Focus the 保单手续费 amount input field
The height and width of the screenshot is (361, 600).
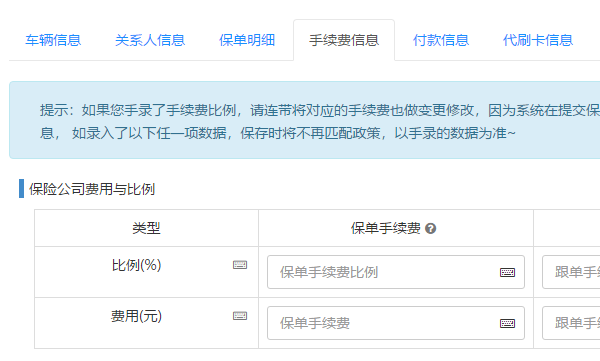pos(396,323)
